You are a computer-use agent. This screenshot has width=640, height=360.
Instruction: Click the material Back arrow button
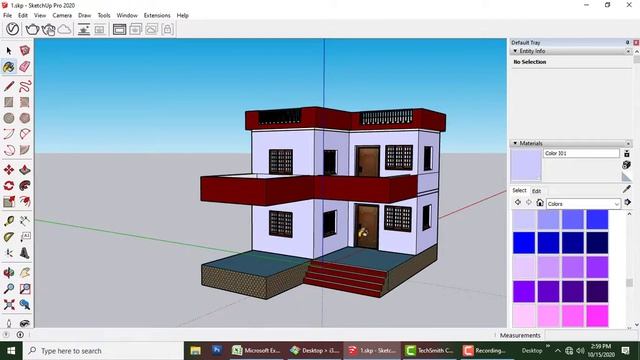518,202
